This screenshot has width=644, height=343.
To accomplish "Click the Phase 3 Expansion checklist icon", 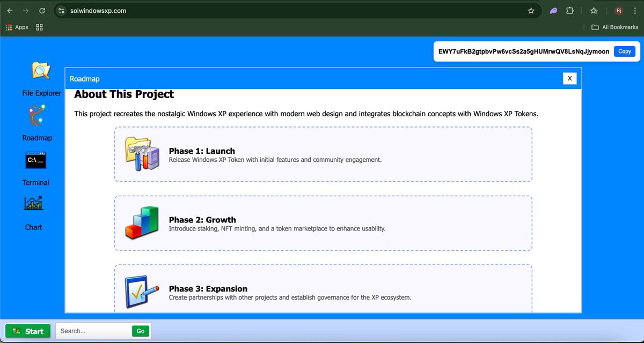I will click(142, 292).
